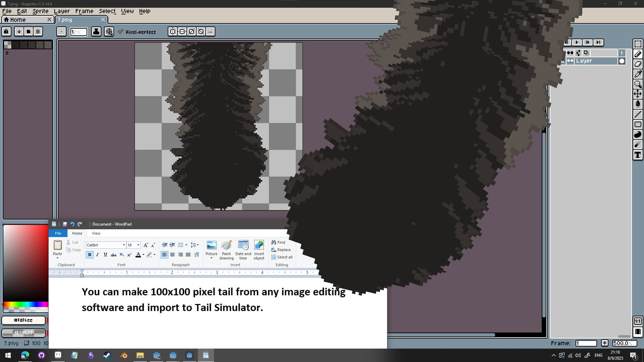Open the Sprite menu in Aseprite
The height and width of the screenshot is (362, 644).
coord(40,11)
